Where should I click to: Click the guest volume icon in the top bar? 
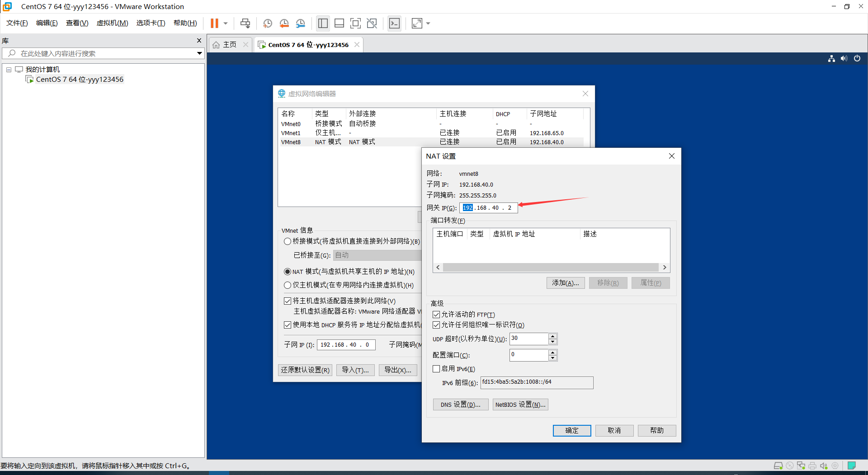tap(844, 58)
